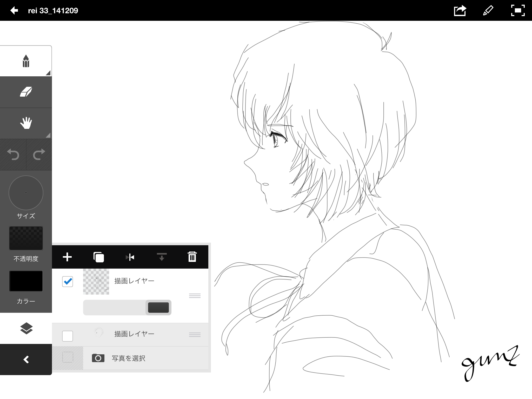Select the pencil drawing tool
Image resolution: width=532 pixels, height=399 pixels.
click(x=26, y=61)
